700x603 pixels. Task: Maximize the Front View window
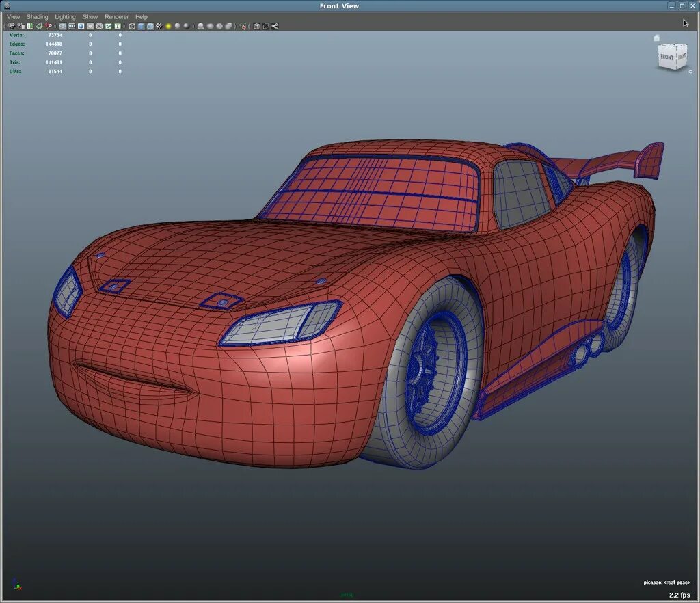click(682, 5)
